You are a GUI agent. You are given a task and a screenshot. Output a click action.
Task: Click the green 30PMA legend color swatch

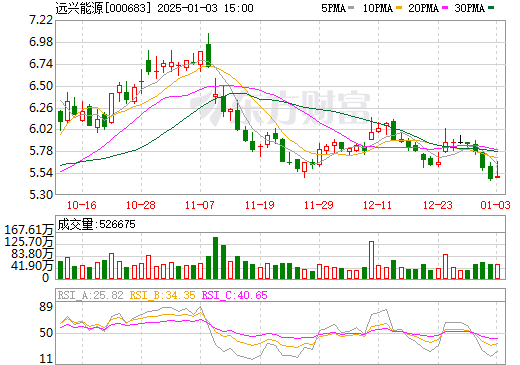[491, 8]
